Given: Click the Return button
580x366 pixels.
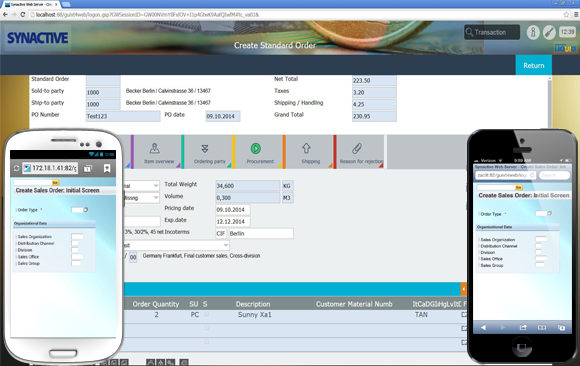Looking at the screenshot, I should pos(534,65).
